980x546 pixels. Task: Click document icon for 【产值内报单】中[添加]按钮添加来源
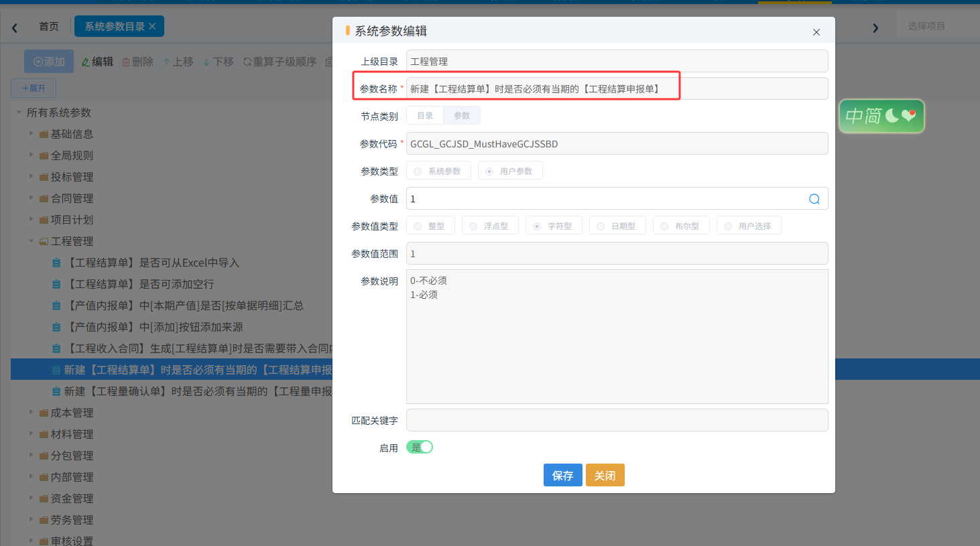[57, 328]
